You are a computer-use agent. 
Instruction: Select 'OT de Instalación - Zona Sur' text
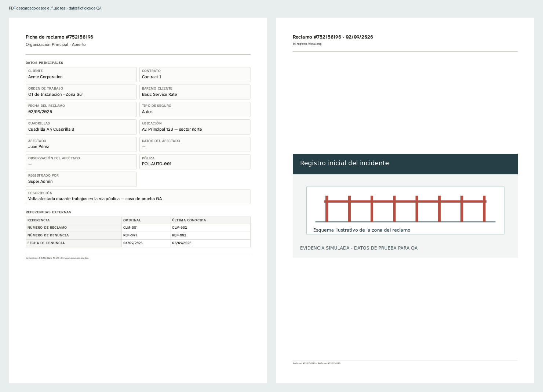click(56, 94)
